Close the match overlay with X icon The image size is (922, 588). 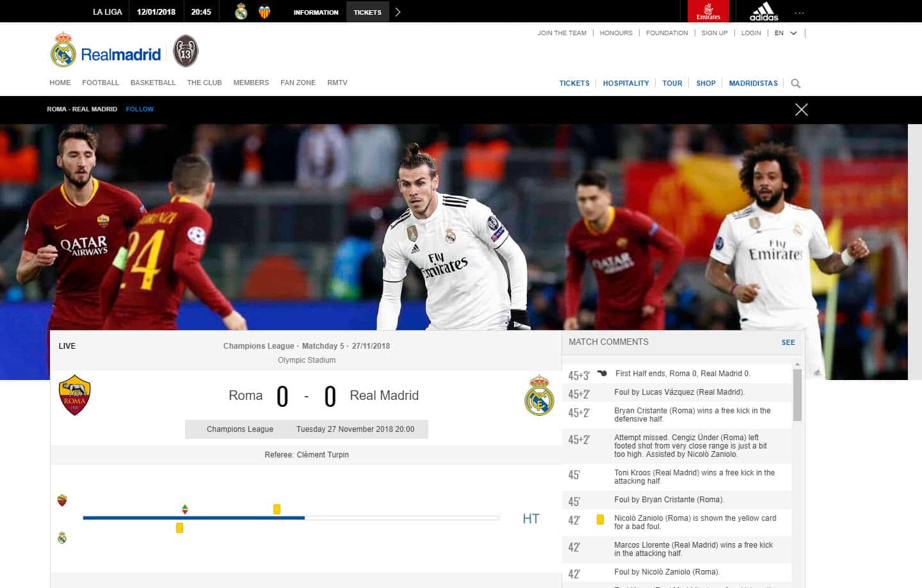pos(801,109)
